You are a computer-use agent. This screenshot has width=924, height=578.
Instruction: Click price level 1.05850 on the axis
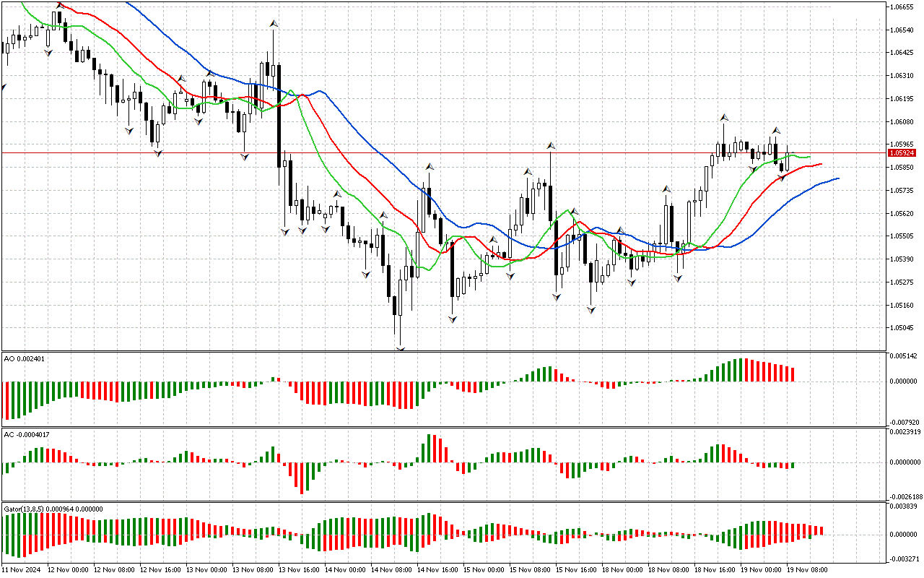tap(903, 168)
